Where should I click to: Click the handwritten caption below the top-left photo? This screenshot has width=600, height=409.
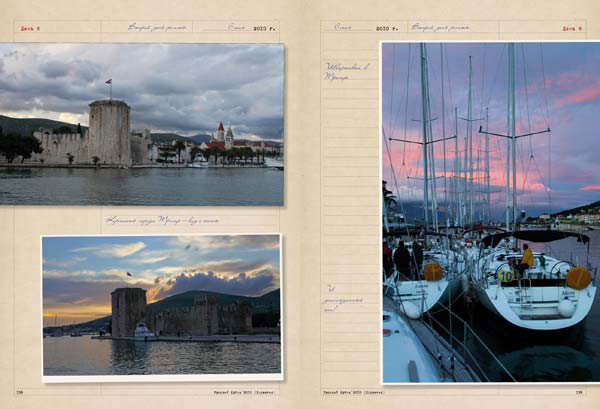162,220
